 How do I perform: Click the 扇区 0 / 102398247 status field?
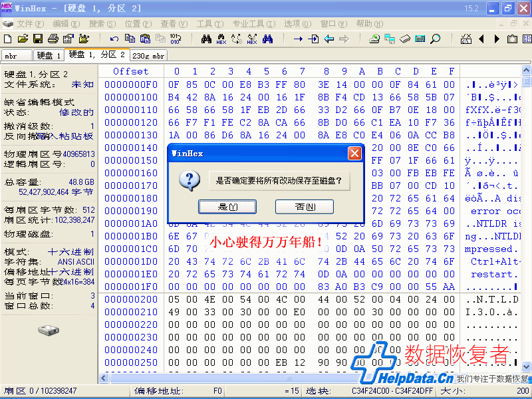[x=41, y=391]
